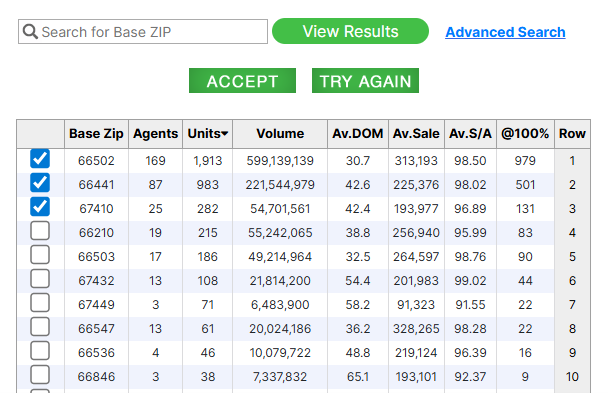This screenshot has height=393, width=608.
Task: Click the Agents column header
Action: click(x=155, y=134)
